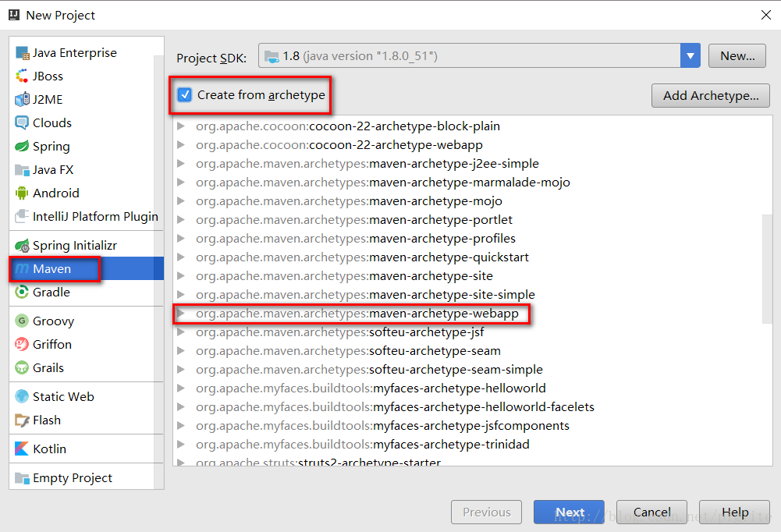Expand maven-archetype-marmalade-mojo node

(181, 183)
